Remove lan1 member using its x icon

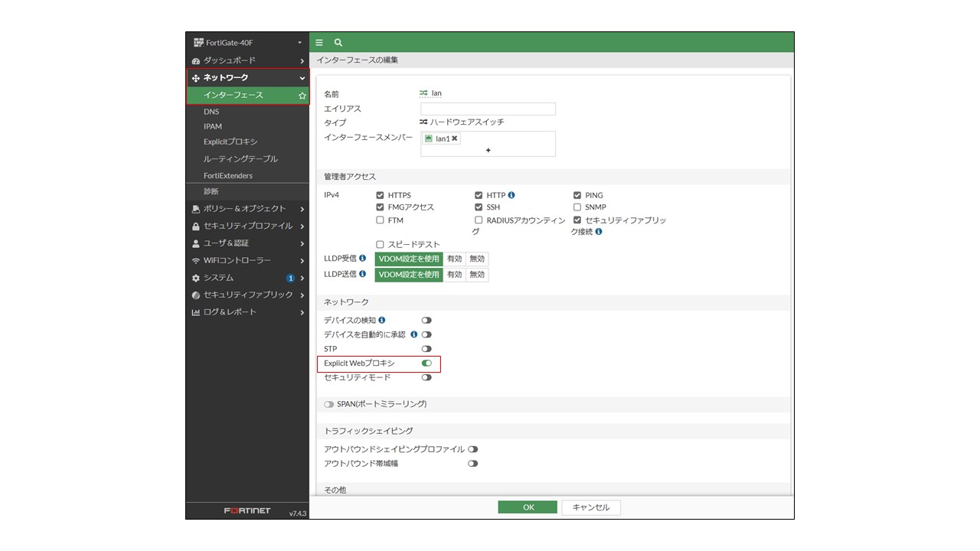pyautogui.click(x=455, y=139)
